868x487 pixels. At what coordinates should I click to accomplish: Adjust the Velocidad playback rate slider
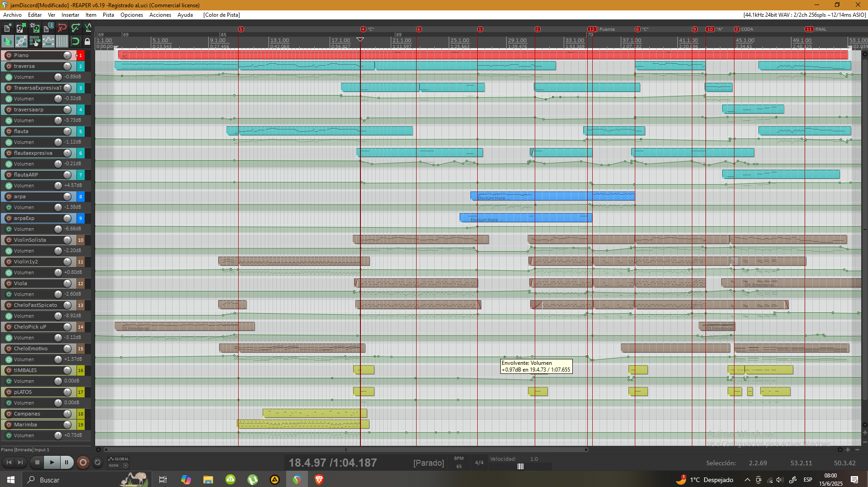(520, 466)
